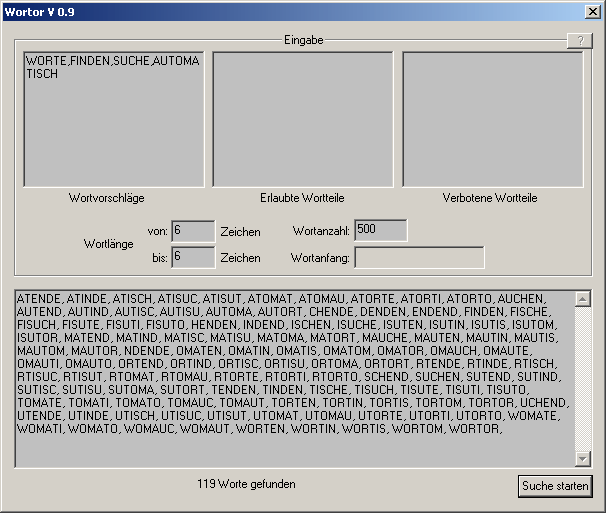606x513 pixels.
Task: Click the '119 Worte gefunden' status text
Action: point(246,484)
